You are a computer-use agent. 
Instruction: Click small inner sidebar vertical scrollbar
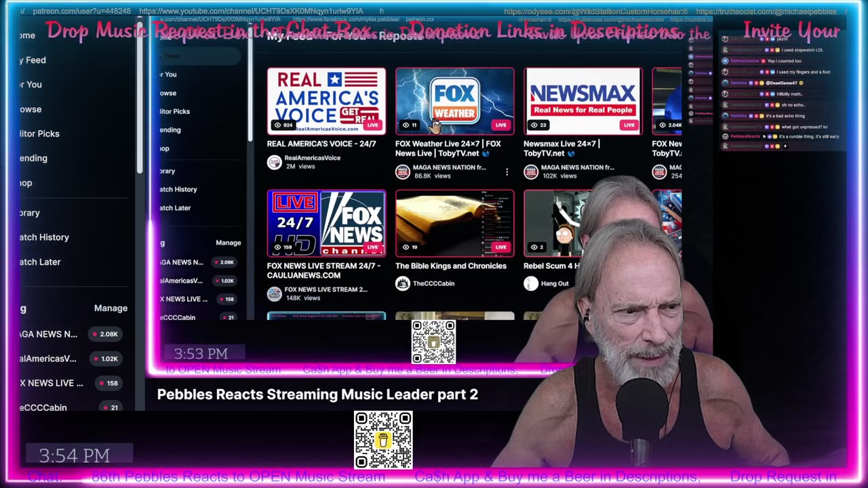point(250,88)
